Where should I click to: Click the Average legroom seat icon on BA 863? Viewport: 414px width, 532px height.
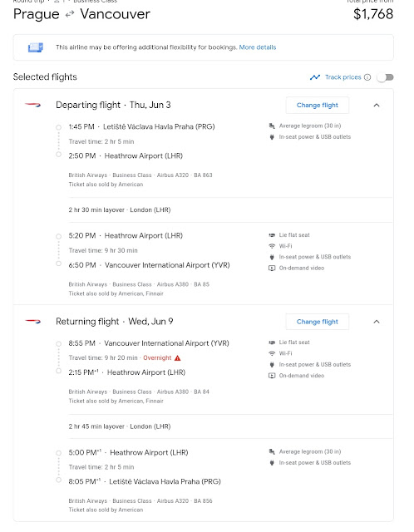(x=272, y=126)
